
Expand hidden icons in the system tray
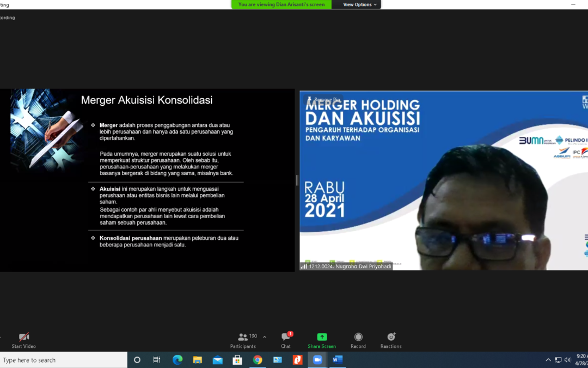tap(548, 360)
